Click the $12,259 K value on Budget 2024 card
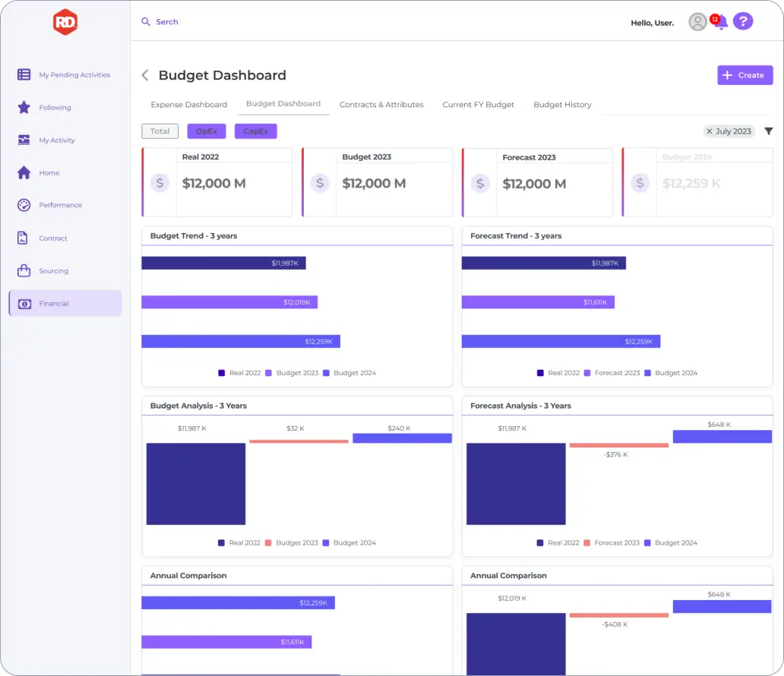 click(691, 184)
